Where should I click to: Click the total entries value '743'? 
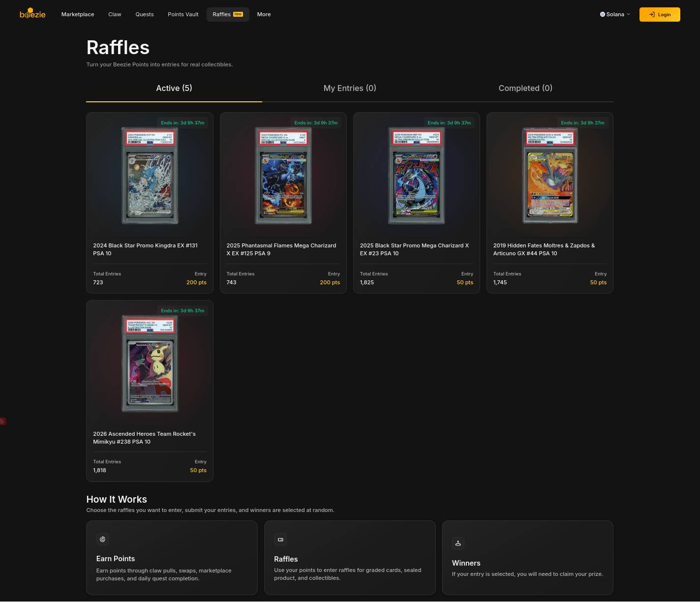coord(231,282)
